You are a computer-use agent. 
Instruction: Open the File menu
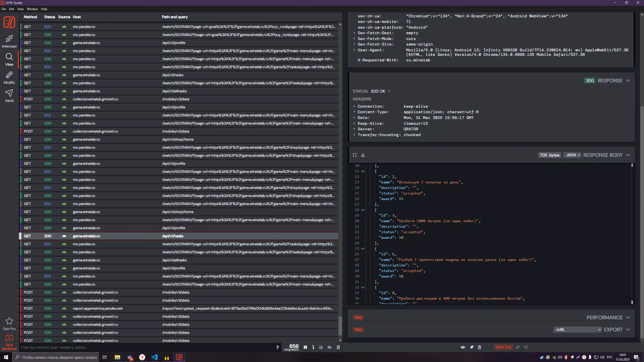[4, 9]
